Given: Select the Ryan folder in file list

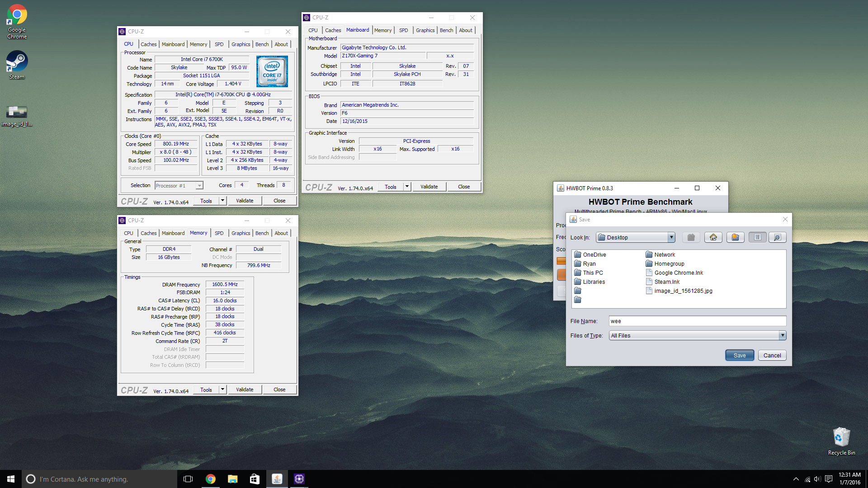Looking at the screenshot, I should 585,264.
